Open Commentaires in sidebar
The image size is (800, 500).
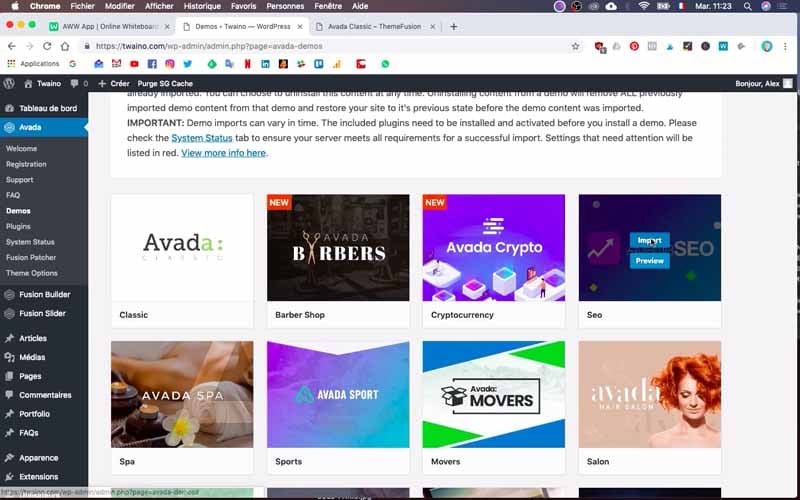click(x=44, y=395)
